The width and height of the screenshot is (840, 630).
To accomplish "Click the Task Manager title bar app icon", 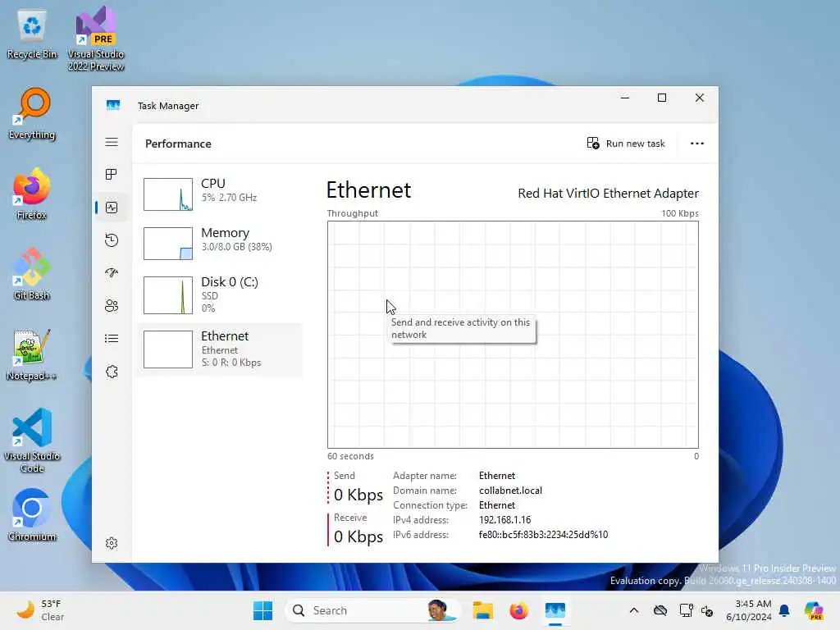I will pyautogui.click(x=113, y=105).
